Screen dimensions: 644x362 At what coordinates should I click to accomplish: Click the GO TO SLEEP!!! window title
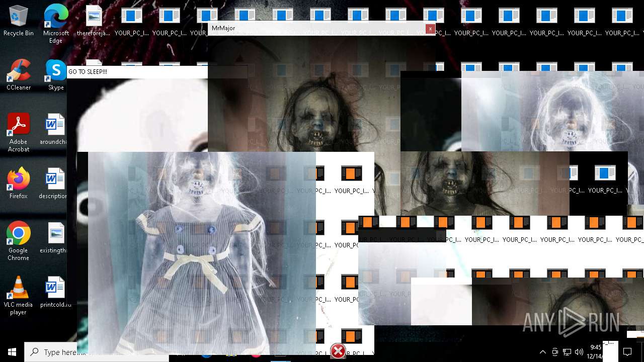click(x=88, y=72)
